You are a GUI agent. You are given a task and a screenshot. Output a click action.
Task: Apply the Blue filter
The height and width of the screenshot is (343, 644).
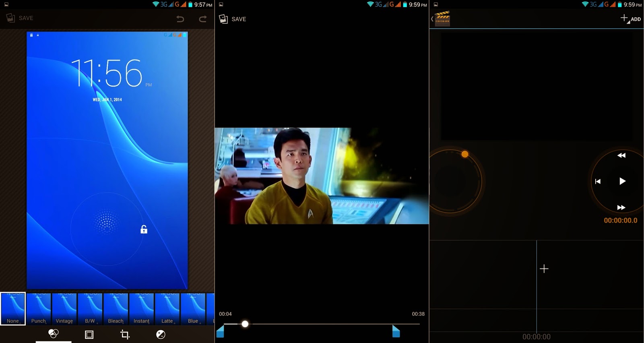tap(193, 309)
